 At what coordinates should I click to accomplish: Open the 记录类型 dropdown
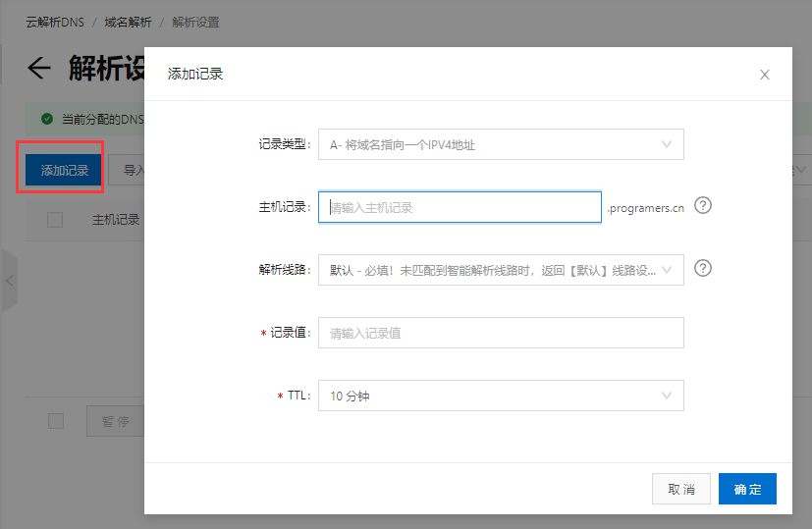501,144
